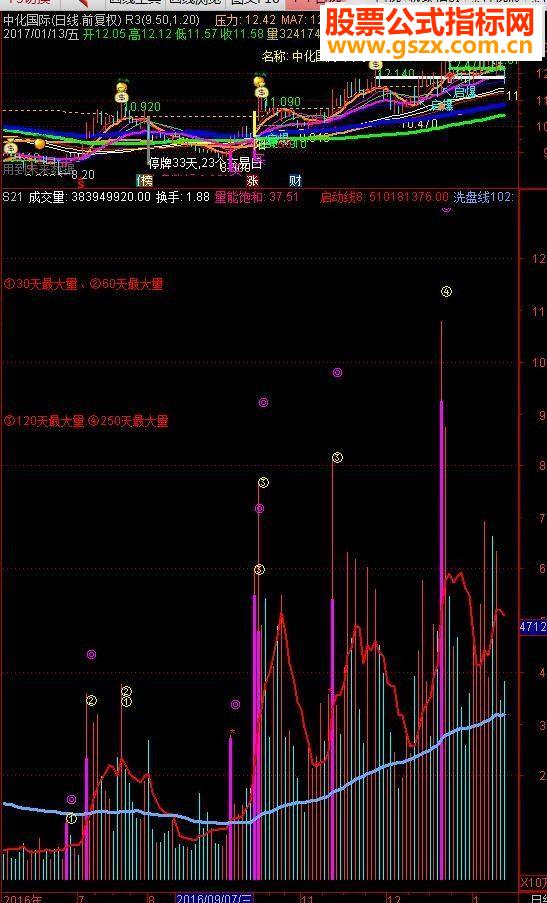Click the stock title 中化国际(日线 前复权)
This screenshot has width=547, height=903.
coord(62,20)
